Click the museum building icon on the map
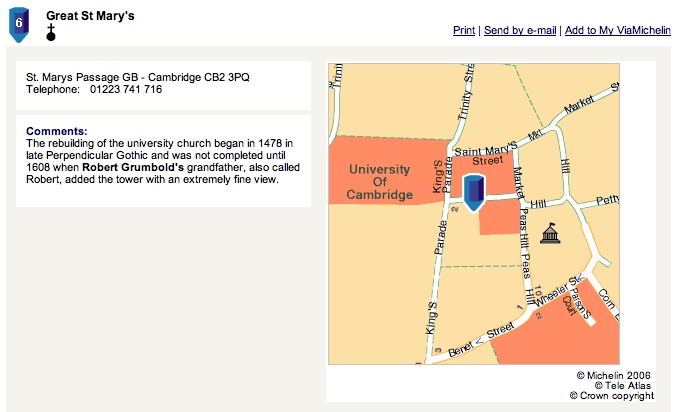 point(550,233)
